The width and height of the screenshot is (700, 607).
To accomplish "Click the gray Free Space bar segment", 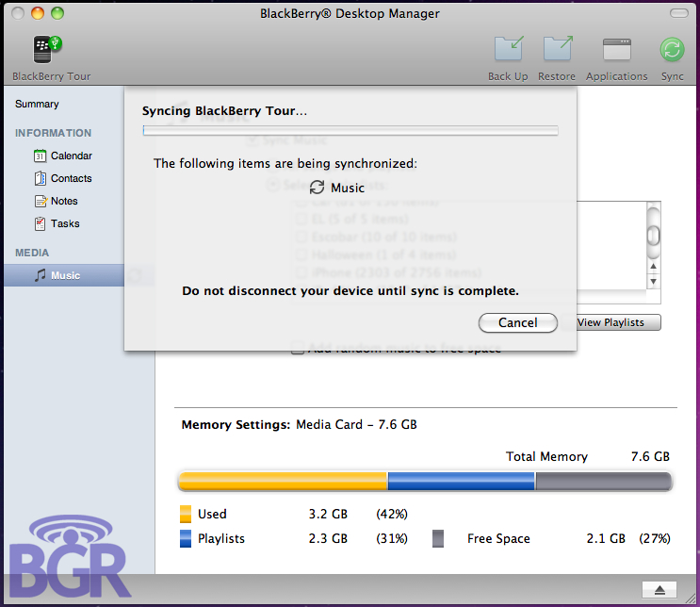I will [604, 481].
